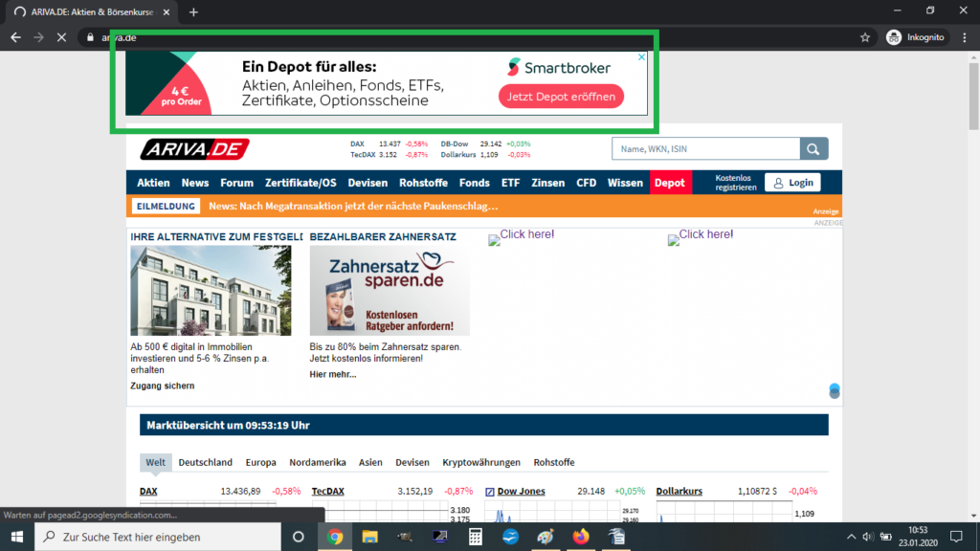Image resolution: width=980 pixels, height=551 pixels.
Task: Open File Explorer from the taskbar
Action: point(370,537)
